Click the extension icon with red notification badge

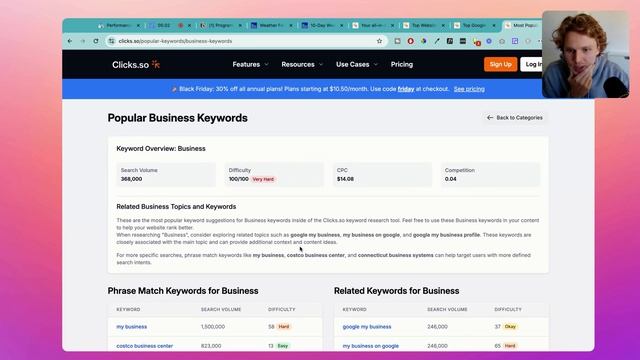click(476, 42)
